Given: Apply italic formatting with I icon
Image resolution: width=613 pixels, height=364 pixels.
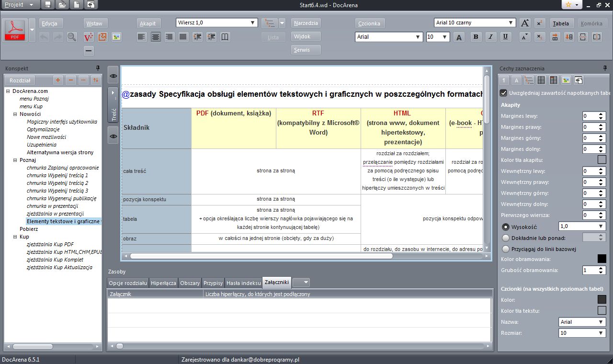Looking at the screenshot, I should tap(491, 37).
